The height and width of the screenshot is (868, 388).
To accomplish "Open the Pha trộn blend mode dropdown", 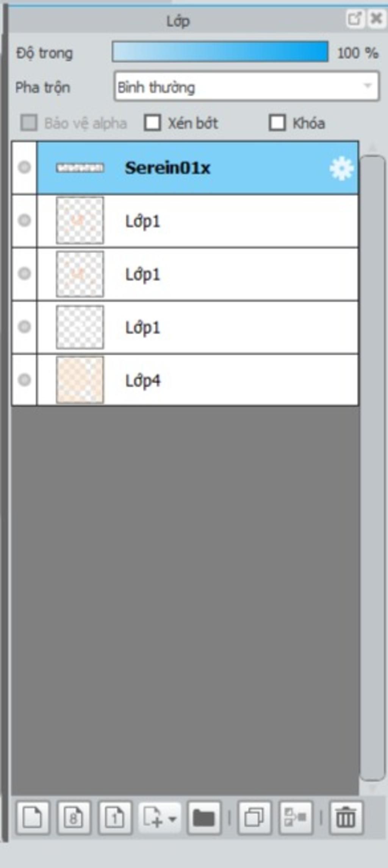I will pyautogui.click(x=246, y=86).
